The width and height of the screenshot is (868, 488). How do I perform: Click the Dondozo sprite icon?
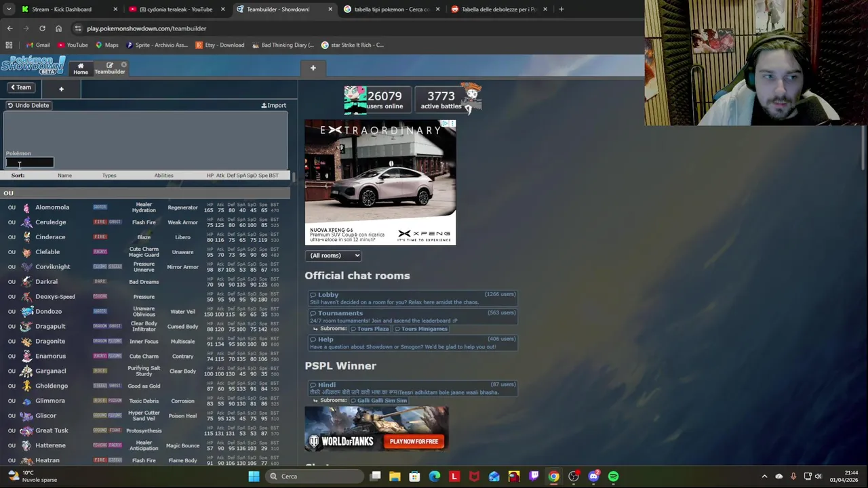tap(26, 311)
